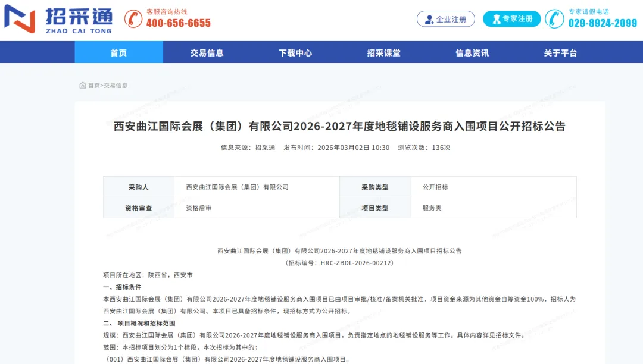The image size is (643, 364).
Task: Click phone number 029-8924-2099
Action: tap(603, 23)
